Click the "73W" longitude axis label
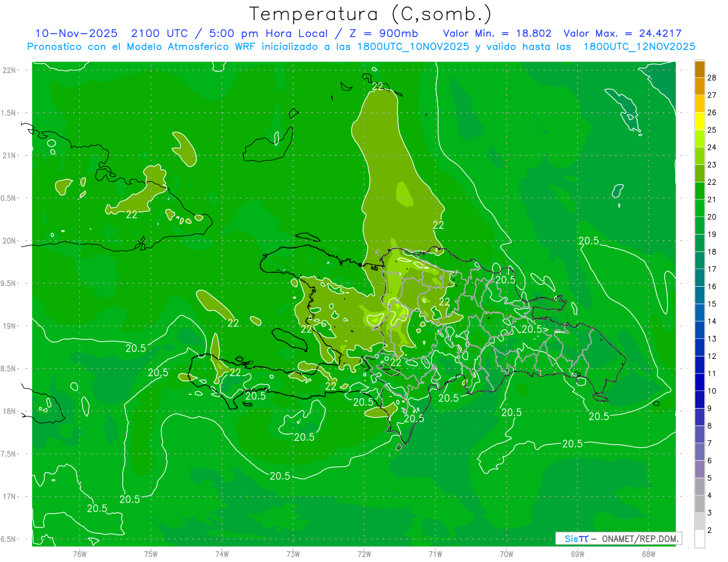 tap(293, 554)
